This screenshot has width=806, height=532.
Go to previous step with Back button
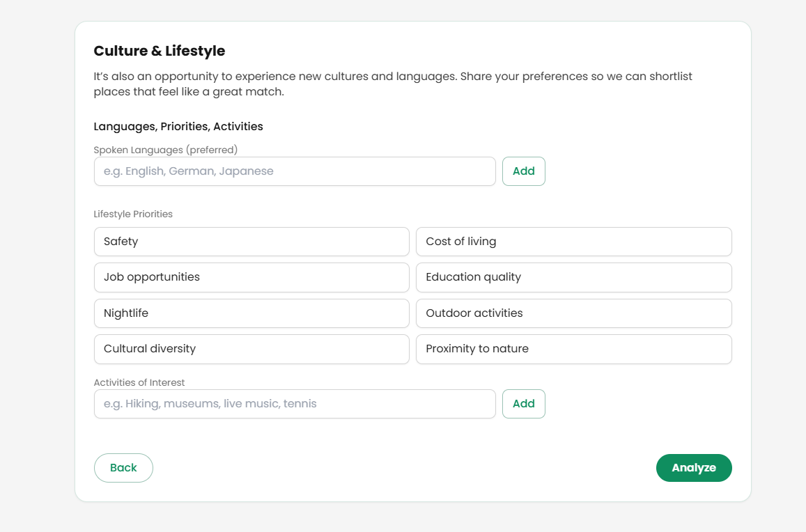(123, 468)
